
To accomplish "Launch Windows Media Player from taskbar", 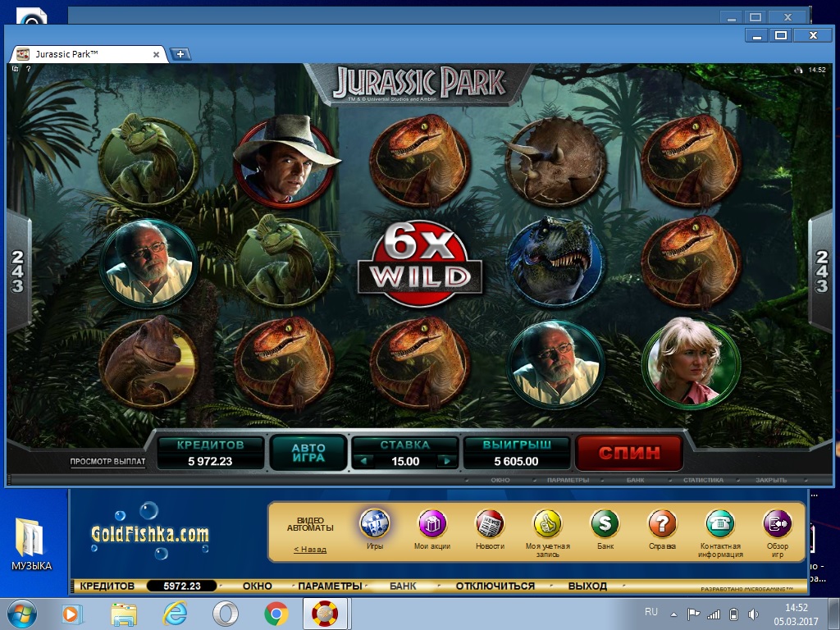I will tap(71, 614).
